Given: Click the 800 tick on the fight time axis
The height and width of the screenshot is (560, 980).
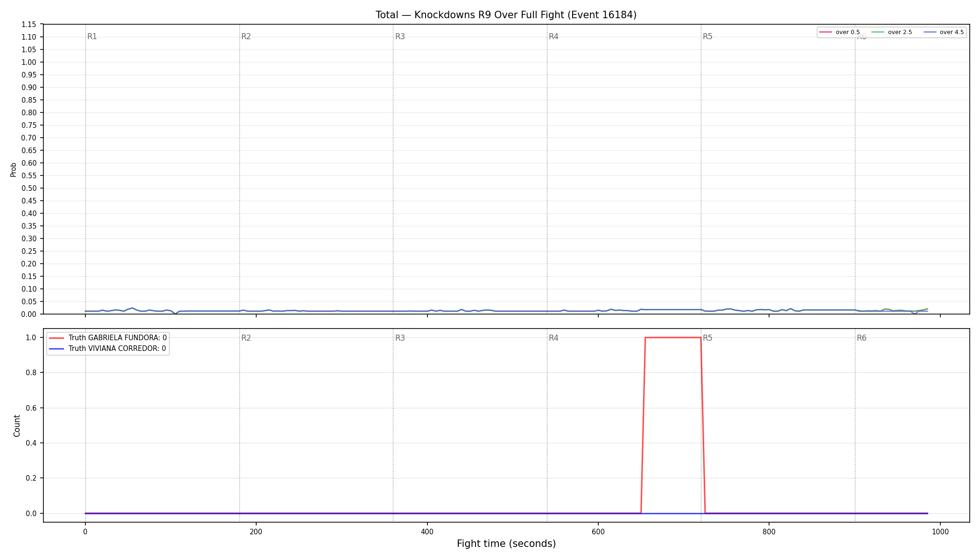Looking at the screenshot, I should (x=769, y=531).
